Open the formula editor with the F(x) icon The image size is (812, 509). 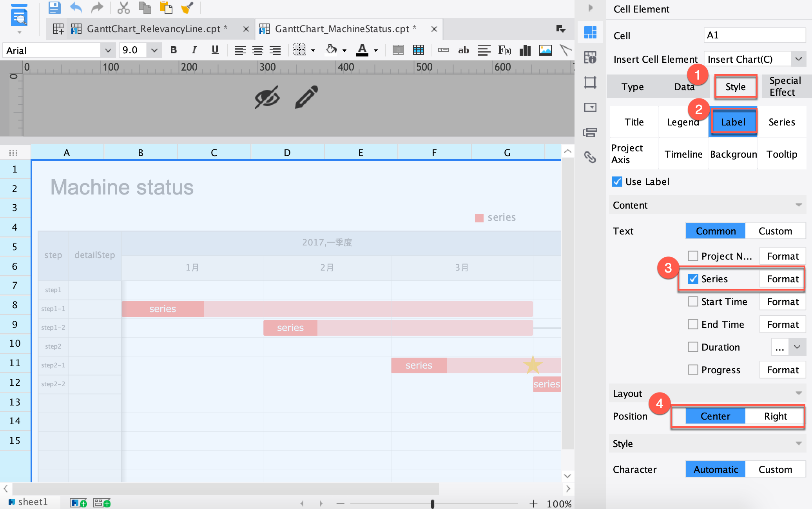coord(504,50)
